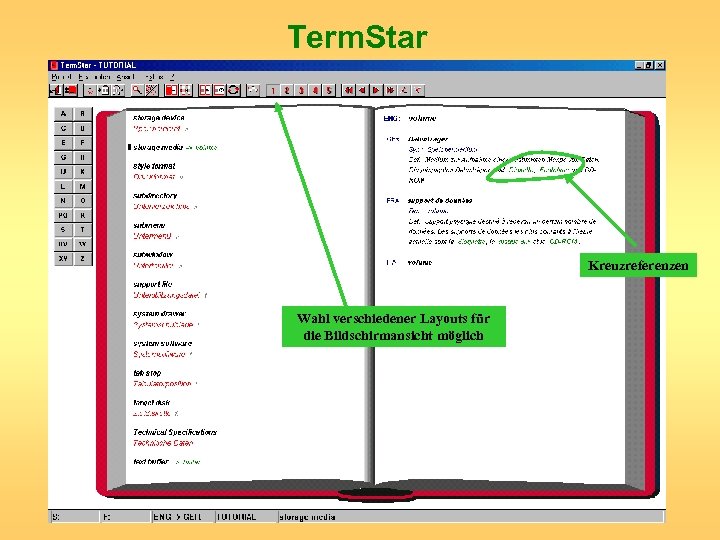
Task: Click the R index tab
Action: pos(83,215)
